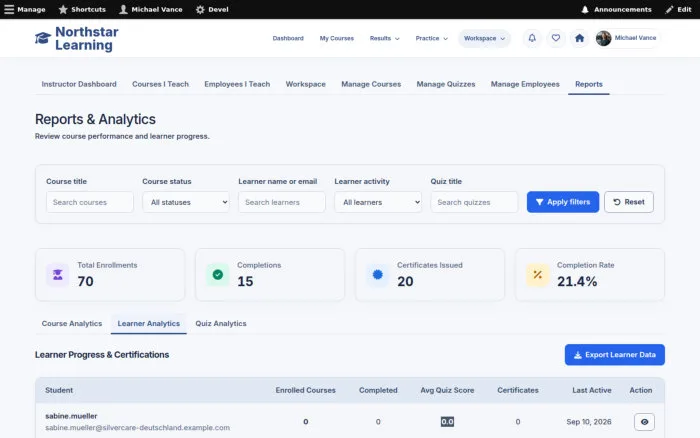The height and width of the screenshot is (438, 700).
Task: Go to Dashboard in main navigation
Action: point(288,38)
